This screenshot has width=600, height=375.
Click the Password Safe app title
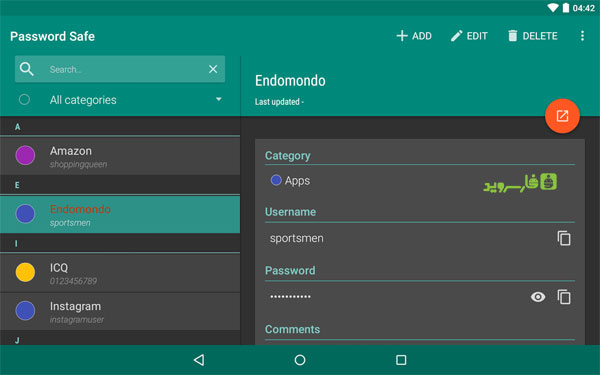[52, 36]
